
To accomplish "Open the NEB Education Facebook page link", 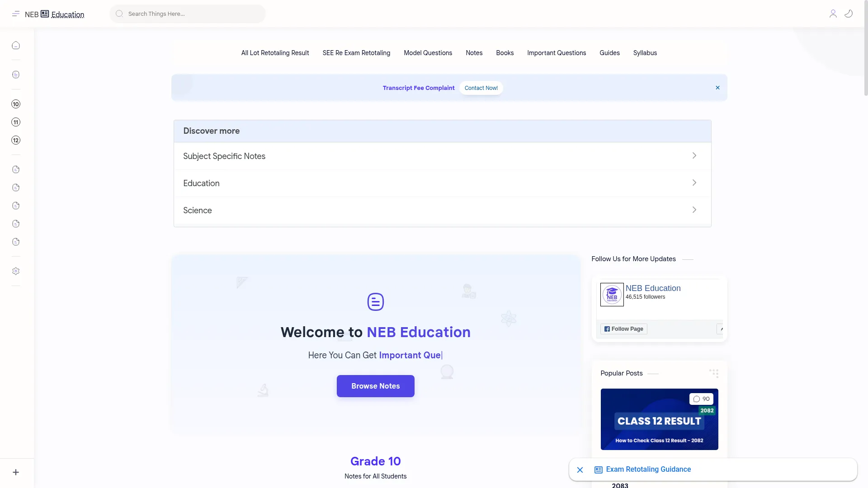I will pos(653,288).
